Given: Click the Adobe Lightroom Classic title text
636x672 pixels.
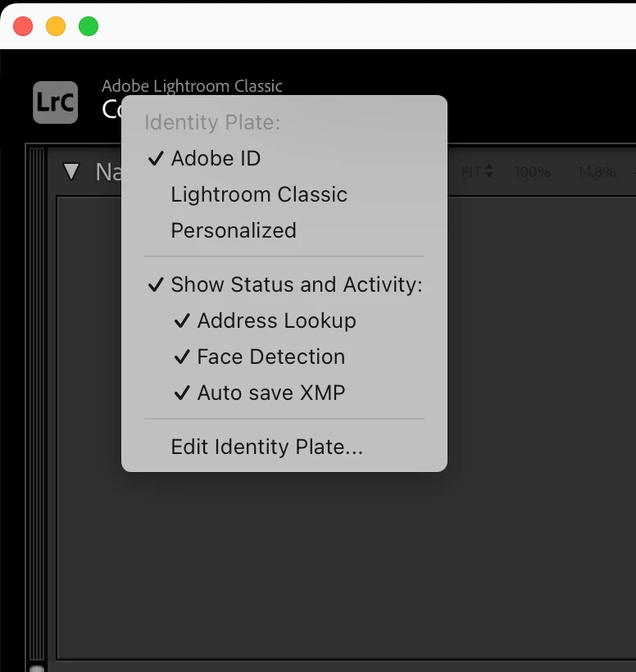Looking at the screenshot, I should coord(192,86).
